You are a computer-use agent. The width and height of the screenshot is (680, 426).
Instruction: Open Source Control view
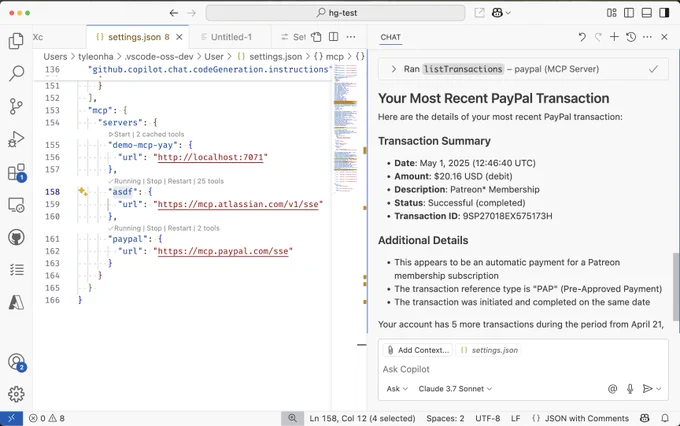point(16,106)
